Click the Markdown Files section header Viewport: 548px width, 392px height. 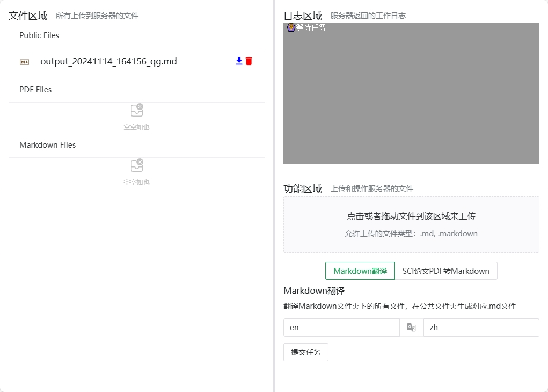(x=47, y=145)
